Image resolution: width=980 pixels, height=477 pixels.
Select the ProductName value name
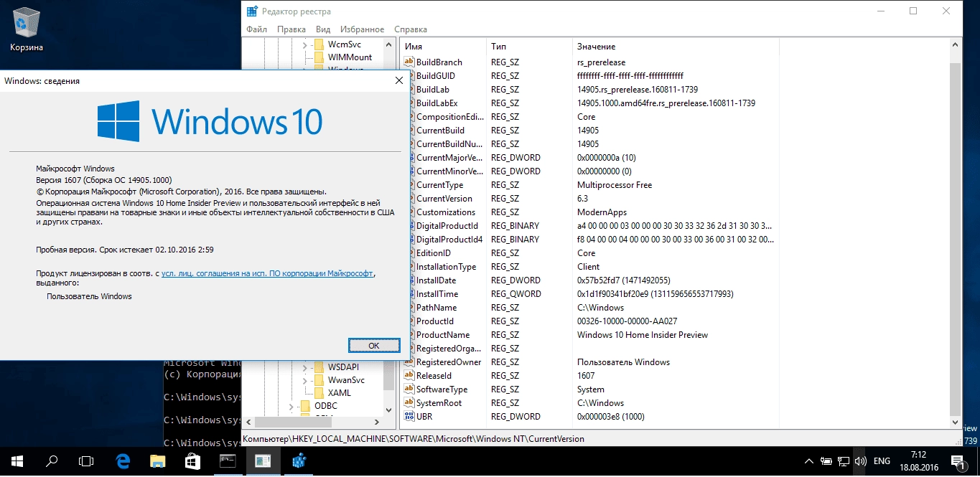click(443, 335)
